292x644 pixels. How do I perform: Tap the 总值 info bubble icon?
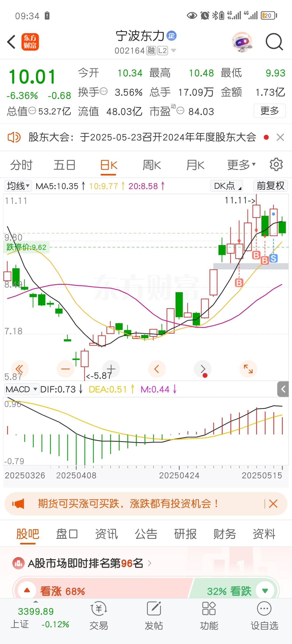(x=32, y=111)
